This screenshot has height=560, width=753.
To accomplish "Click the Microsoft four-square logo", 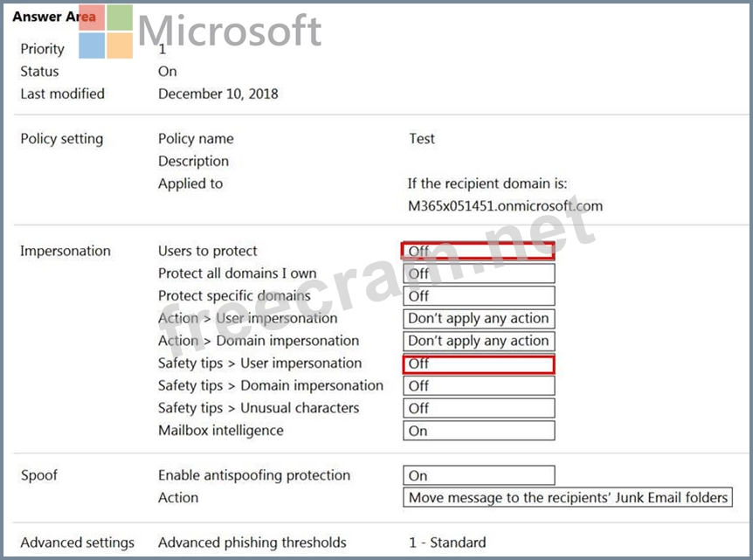I will click(106, 31).
